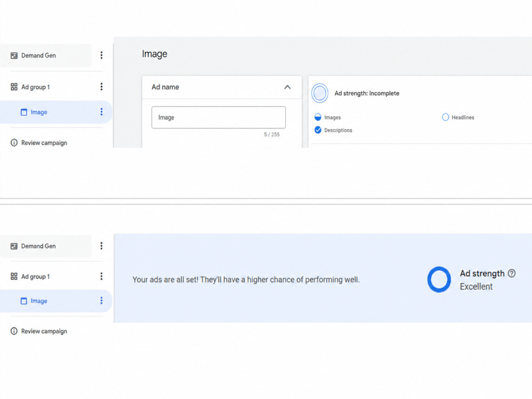Open upper Image item three-dot menu
This screenshot has width=532, height=399.
click(x=102, y=112)
